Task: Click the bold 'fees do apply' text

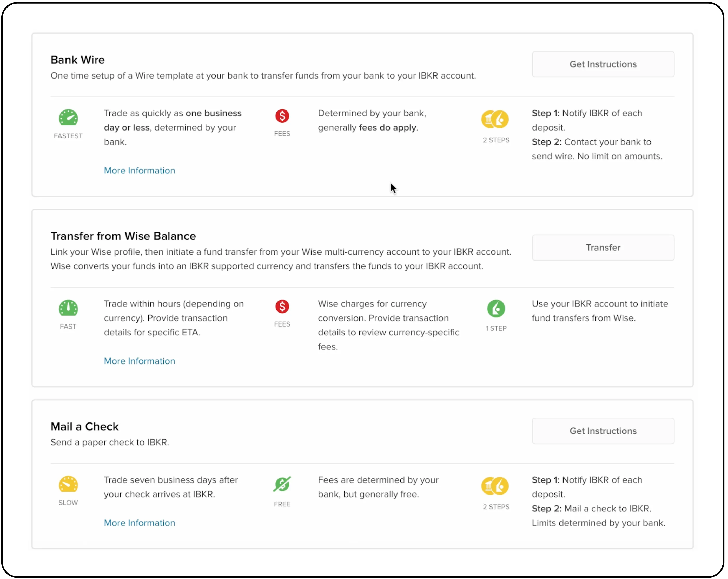Action: (388, 128)
